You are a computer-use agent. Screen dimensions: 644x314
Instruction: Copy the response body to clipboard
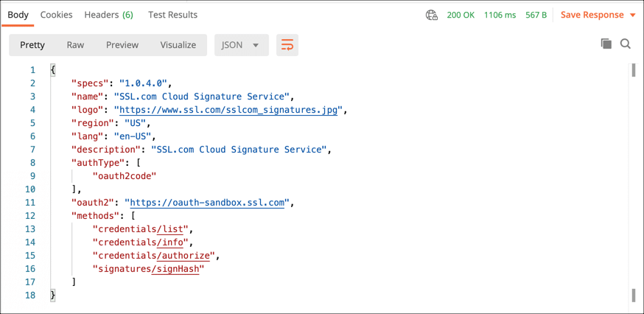coord(606,44)
